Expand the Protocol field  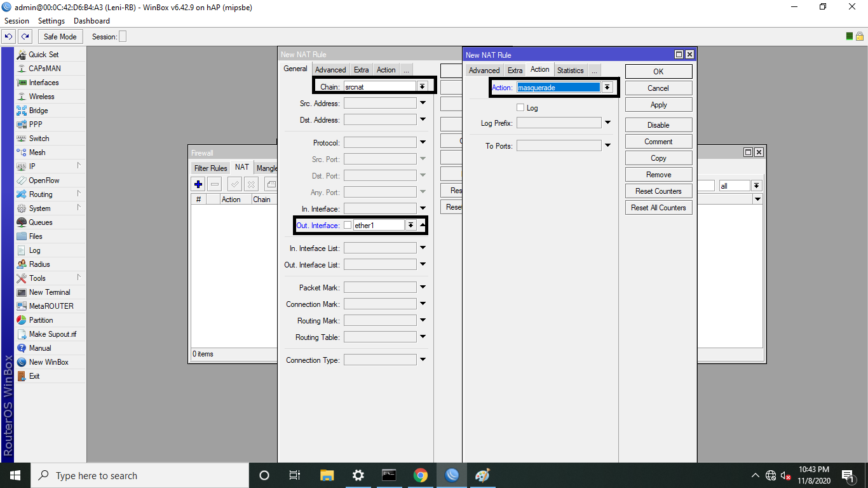[x=423, y=142]
